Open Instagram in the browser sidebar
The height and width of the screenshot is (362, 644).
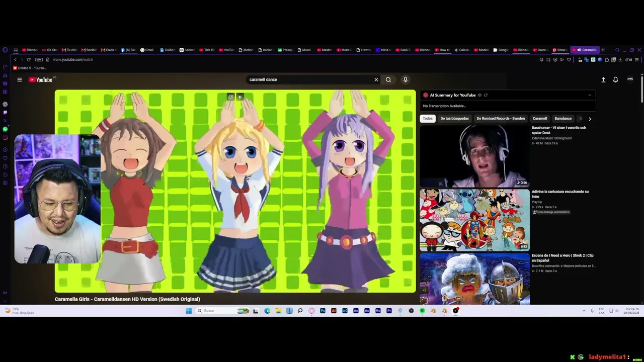5,137
